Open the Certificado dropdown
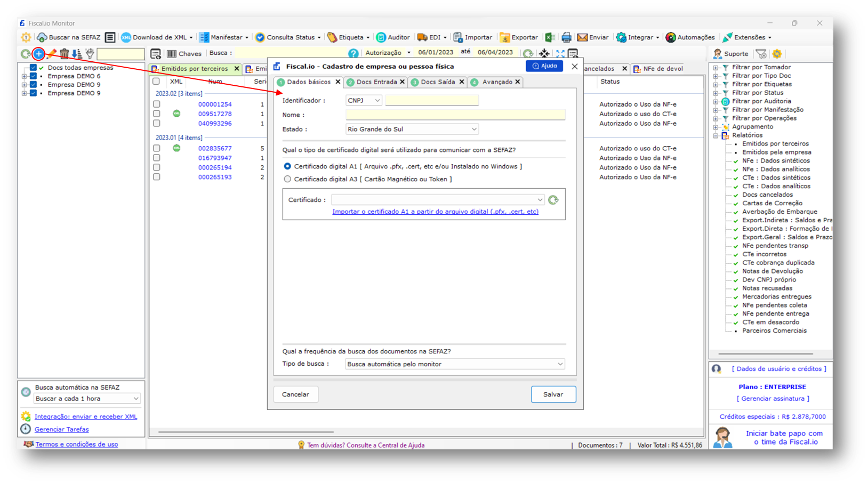This screenshot has width=868, height=484. coord(438,200)
